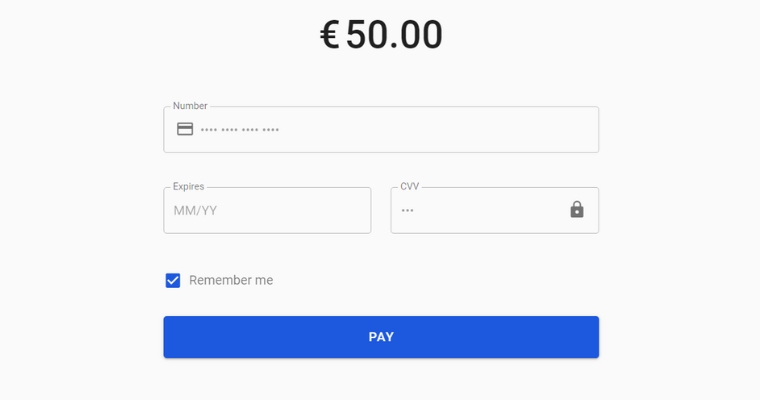
Task: Uncheck the Remember me checkbox
Action: 173,280
